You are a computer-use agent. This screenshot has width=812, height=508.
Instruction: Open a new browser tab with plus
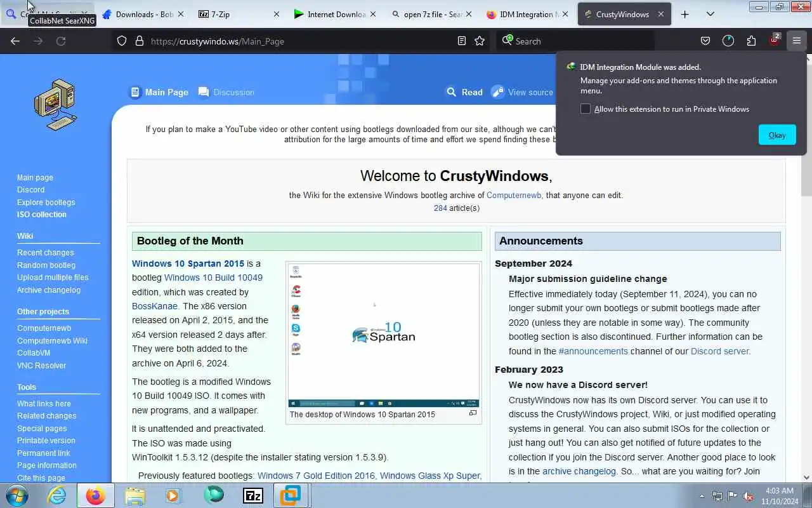pos(684,14)
